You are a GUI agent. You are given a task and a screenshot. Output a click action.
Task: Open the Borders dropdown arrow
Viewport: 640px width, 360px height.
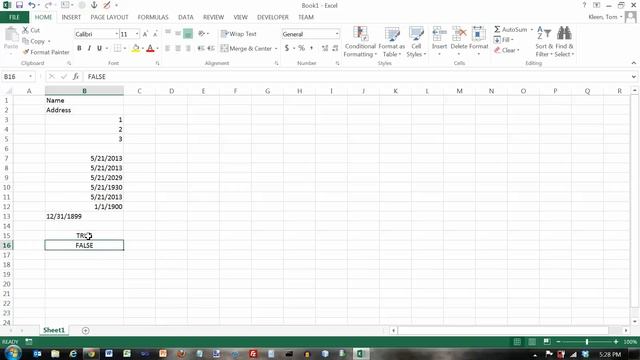point(124,49)
